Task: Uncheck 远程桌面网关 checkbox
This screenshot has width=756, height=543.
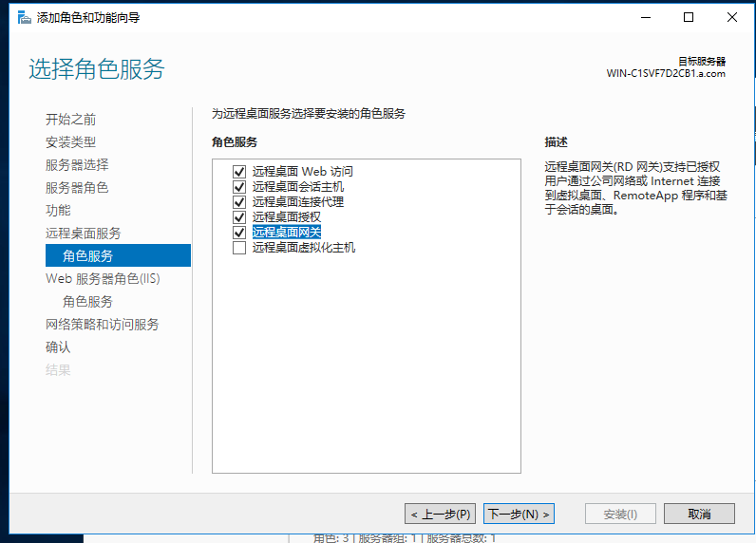Action: pyautogui.click(x=239, y=233)
